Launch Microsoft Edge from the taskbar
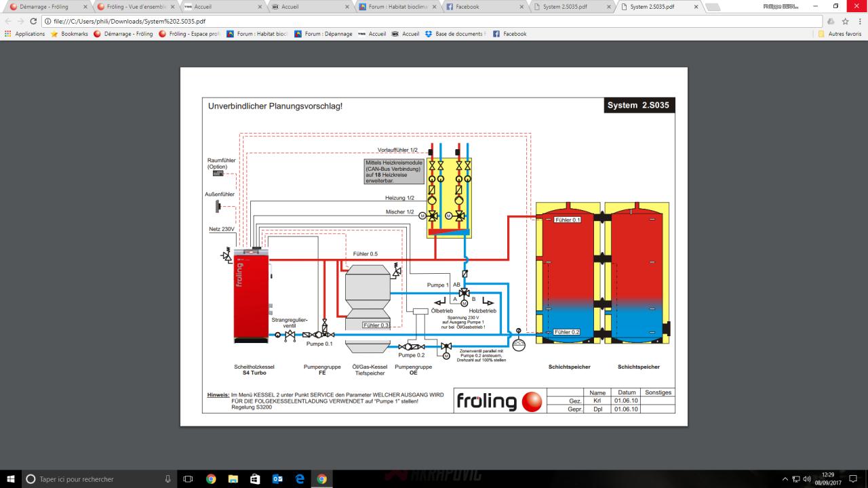Viewport: 868px width, 488px height. 299,479
